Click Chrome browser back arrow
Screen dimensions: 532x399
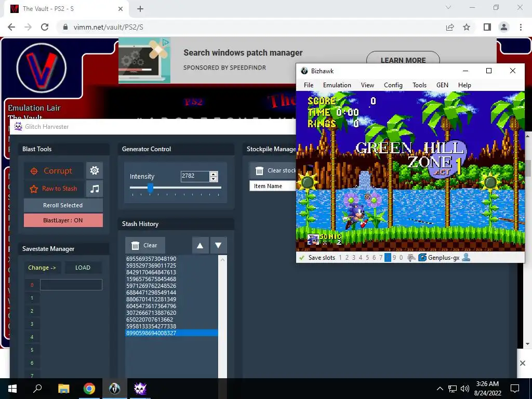(11, 27)
